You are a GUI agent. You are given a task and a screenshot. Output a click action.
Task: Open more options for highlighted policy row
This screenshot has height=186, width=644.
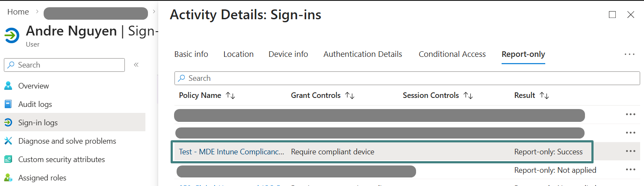click(x=630, y=151)
